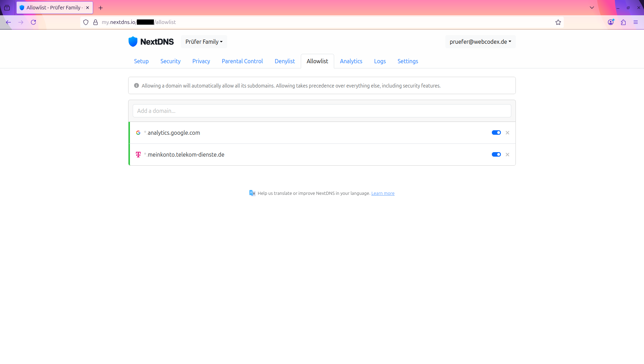
Task: Click the padlock icon in the address bar
Action: pyautogui.click(x=96, y=22)
